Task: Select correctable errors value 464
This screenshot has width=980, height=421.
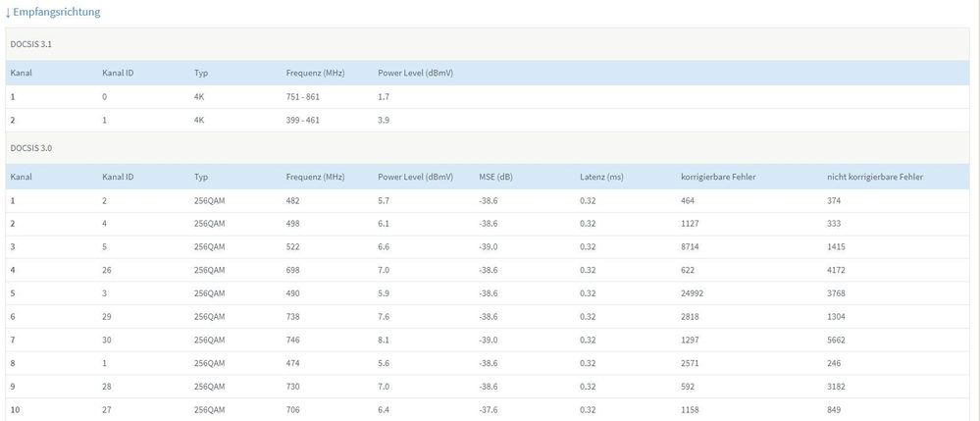Action: point(688,201)
